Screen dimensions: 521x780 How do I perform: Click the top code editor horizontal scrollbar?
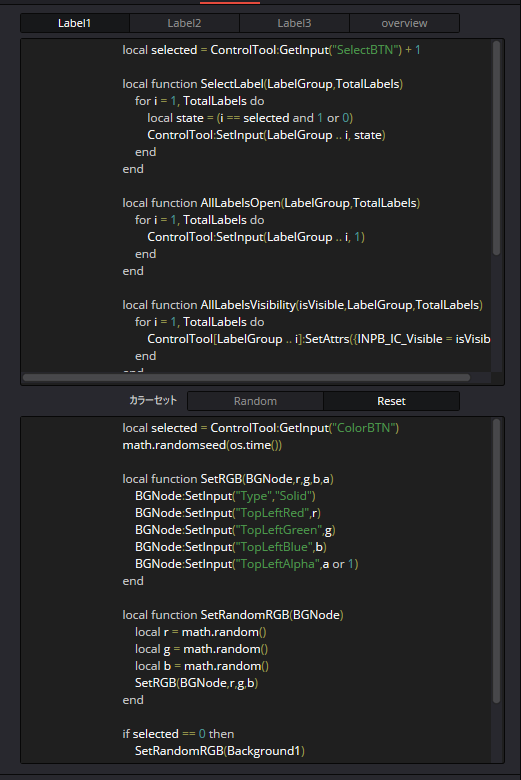(246, 378)
